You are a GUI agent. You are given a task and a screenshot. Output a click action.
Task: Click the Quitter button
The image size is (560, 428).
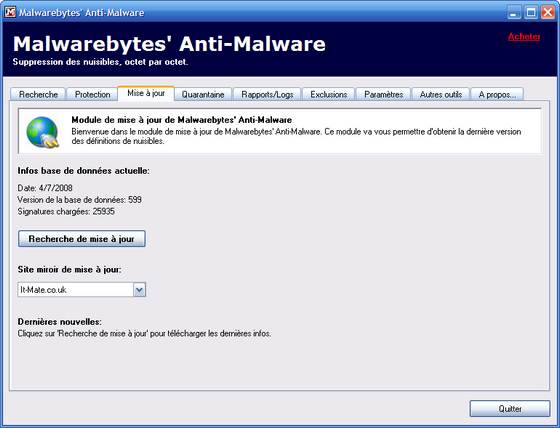510,408
